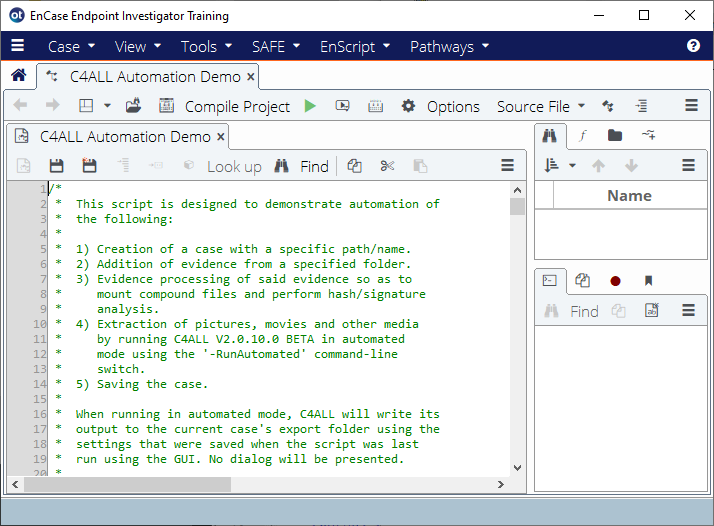Screen dimensions: 714x526
Task: Open the editor toolbar hamburger menu
Action: click(507, 165)
